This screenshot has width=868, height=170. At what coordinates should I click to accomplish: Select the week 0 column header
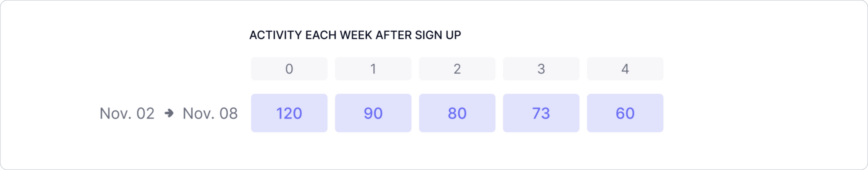coord(289,69)
